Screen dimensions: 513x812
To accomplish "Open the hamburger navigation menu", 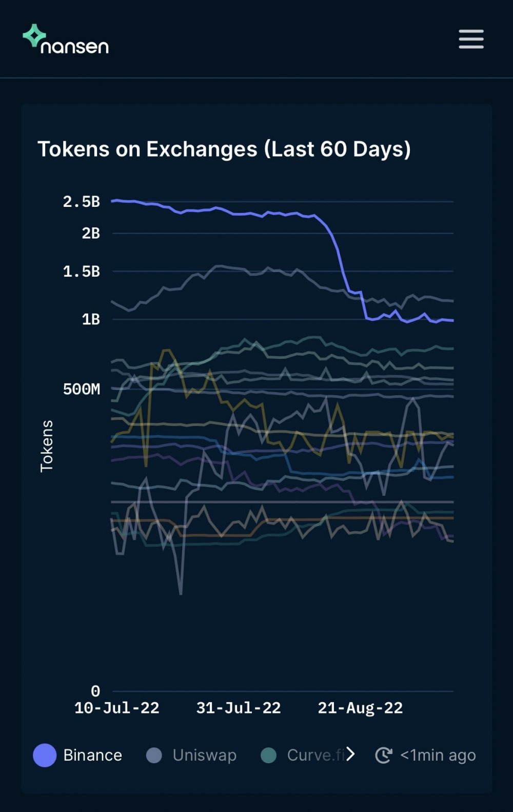I will coord(471,39).
